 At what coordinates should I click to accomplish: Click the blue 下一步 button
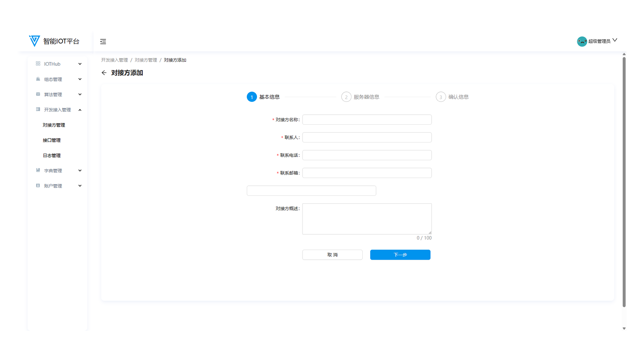(400, 255)
